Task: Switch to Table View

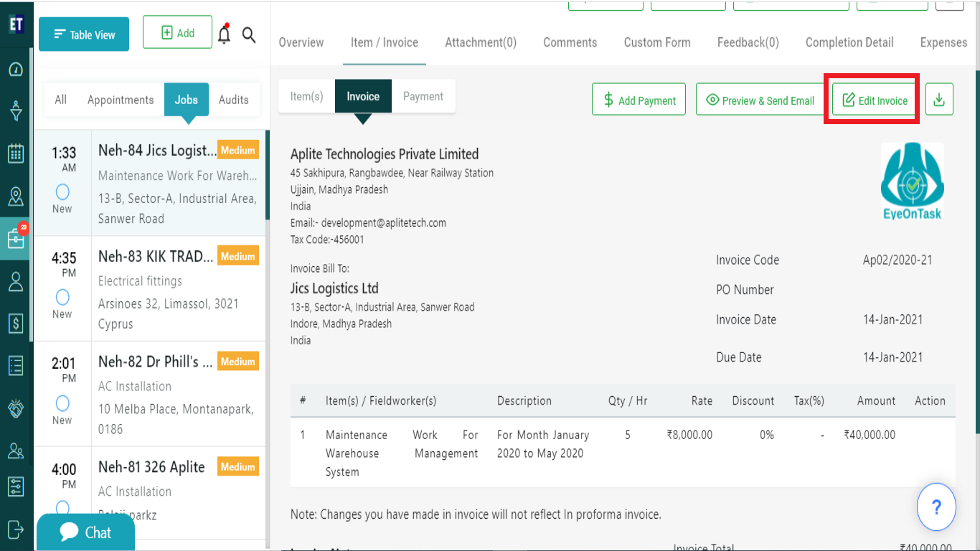Action: [84, 34]
